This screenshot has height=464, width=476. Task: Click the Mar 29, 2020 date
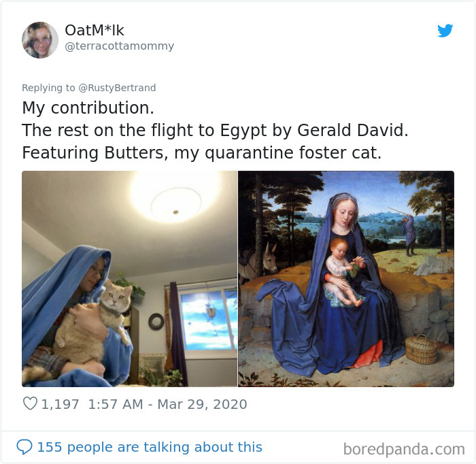coord(202,404)
